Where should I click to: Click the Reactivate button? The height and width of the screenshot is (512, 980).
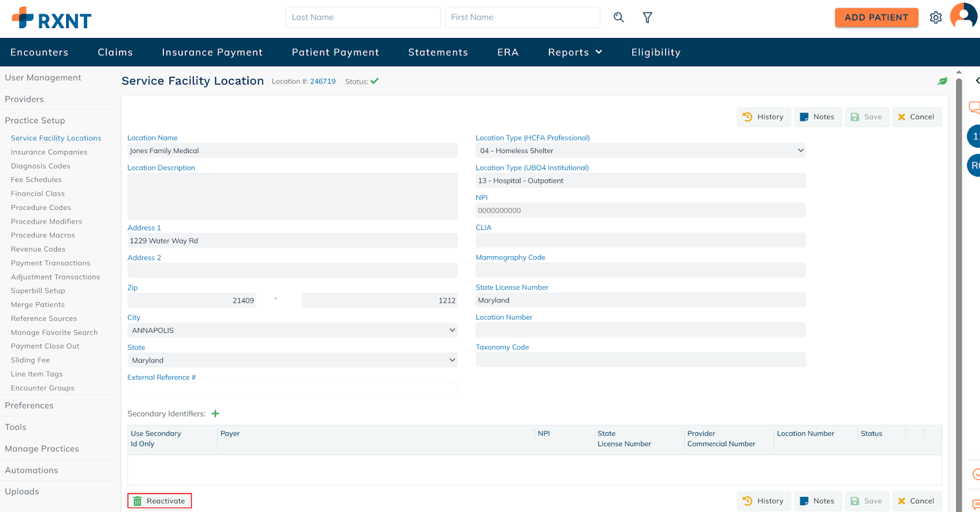click(159, 501)
